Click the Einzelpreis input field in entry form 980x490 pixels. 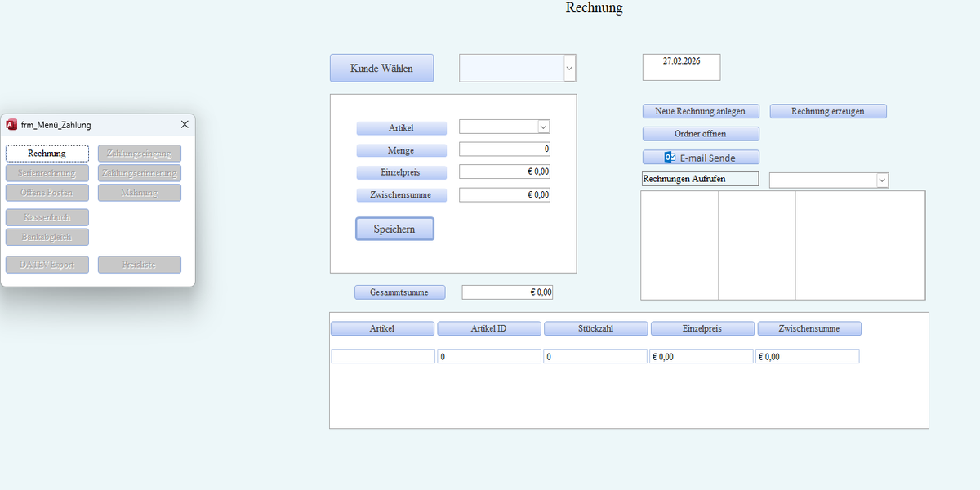505,171
